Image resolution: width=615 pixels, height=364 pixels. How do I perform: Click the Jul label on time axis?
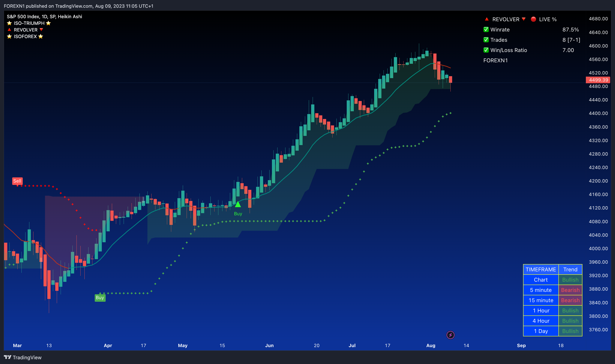(352, 345)
